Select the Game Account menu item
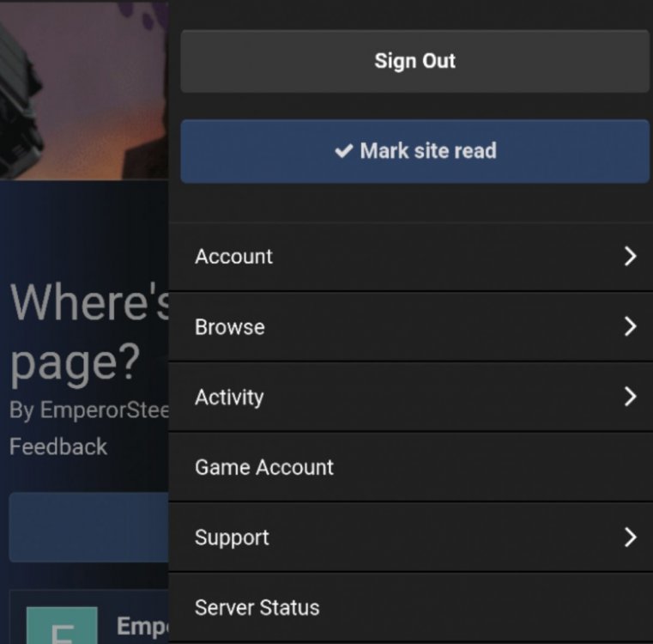The image size is (653, 644). tap(411, 467)
